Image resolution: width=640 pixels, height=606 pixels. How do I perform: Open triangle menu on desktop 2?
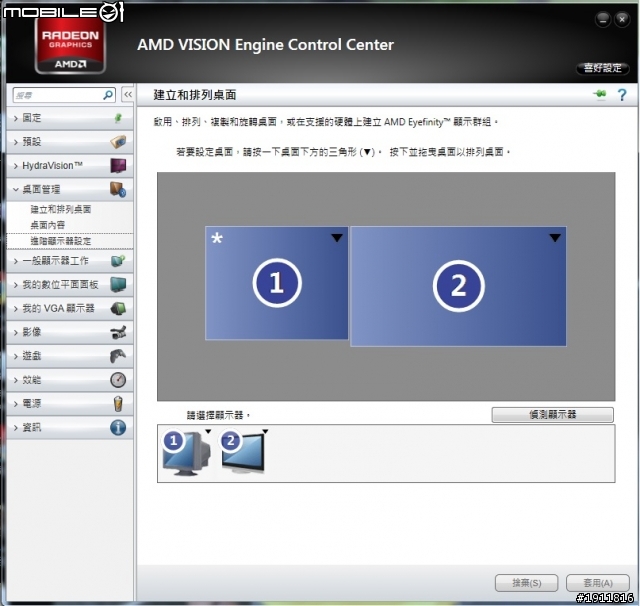pyautogui.click(x=555, y=238)
